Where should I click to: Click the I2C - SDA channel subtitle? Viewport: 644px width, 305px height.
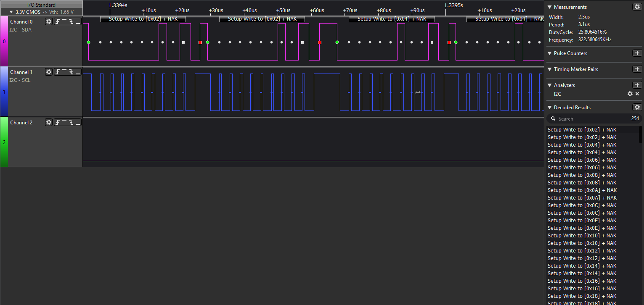pyautogui.click(x=20, y=30)
